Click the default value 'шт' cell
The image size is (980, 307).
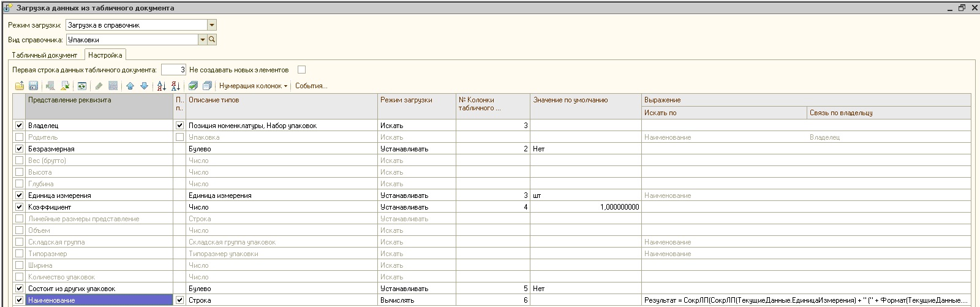pos(586,195)
